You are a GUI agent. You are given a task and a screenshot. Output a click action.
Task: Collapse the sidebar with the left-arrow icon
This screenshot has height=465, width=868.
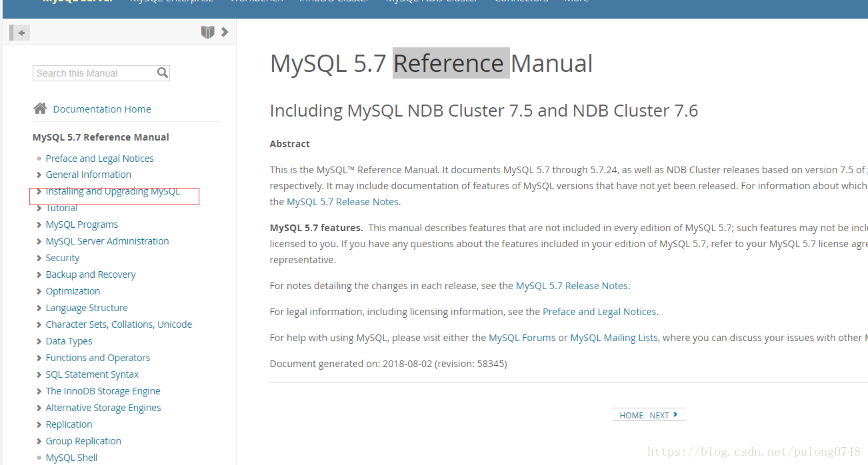tap(20, 33)
